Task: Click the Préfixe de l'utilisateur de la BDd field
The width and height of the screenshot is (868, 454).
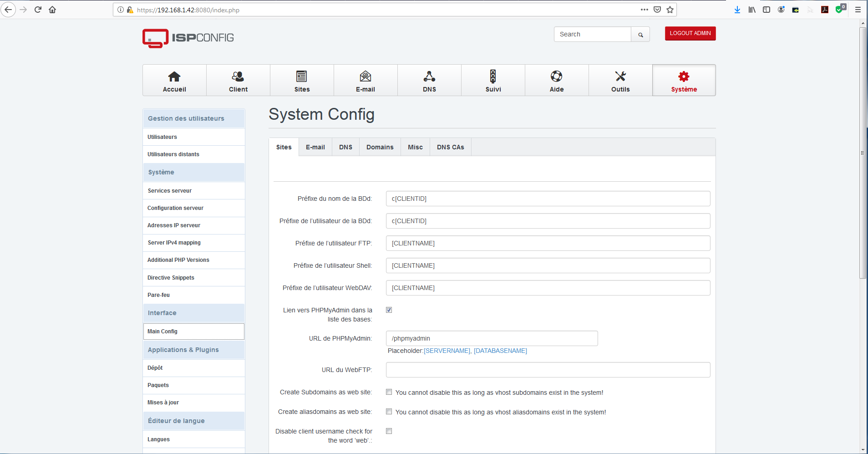Action: coord(548,221)
